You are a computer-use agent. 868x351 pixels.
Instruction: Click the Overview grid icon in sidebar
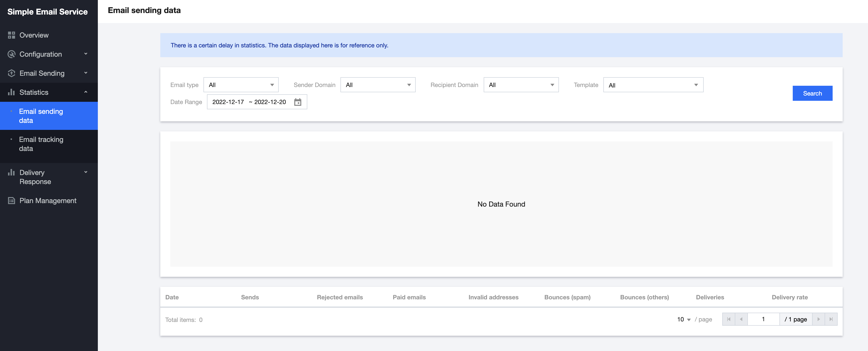(x=12, y=35)
